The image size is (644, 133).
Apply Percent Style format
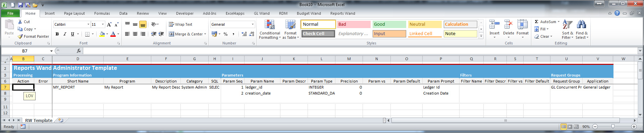pos(225,34)
